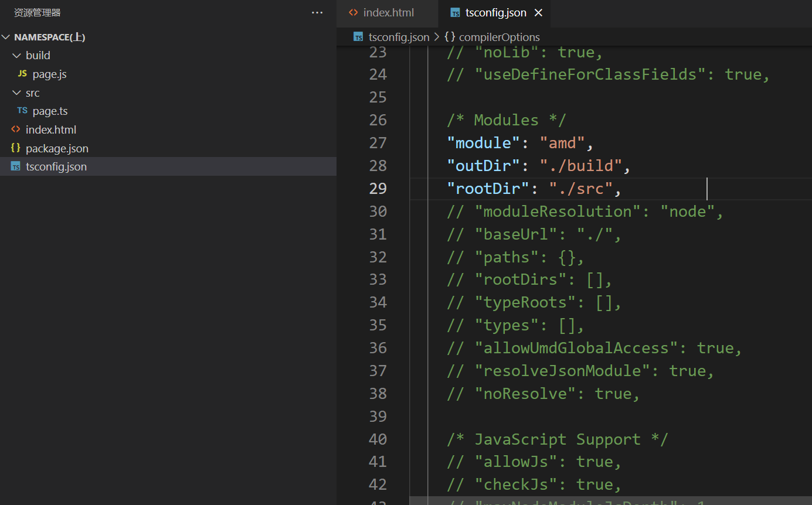812x505 pixels.
Task: Click the HTML icon beside index.html in tree
Action: 16,129
